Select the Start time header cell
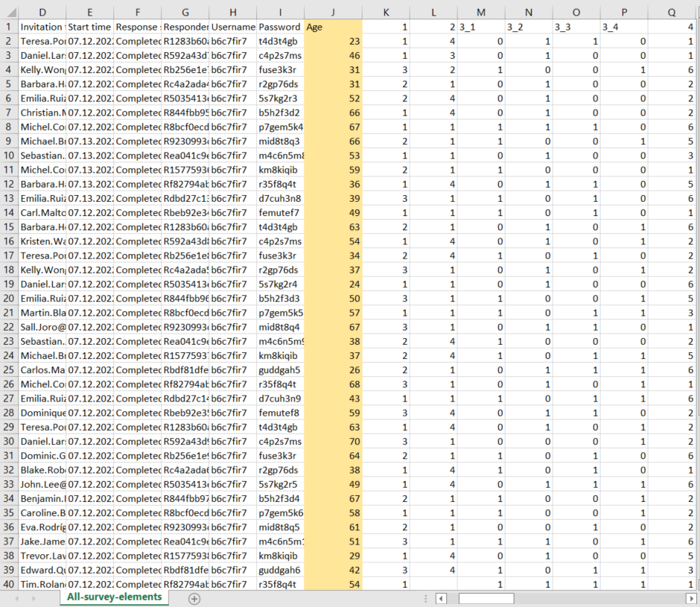 coord(89,27)
